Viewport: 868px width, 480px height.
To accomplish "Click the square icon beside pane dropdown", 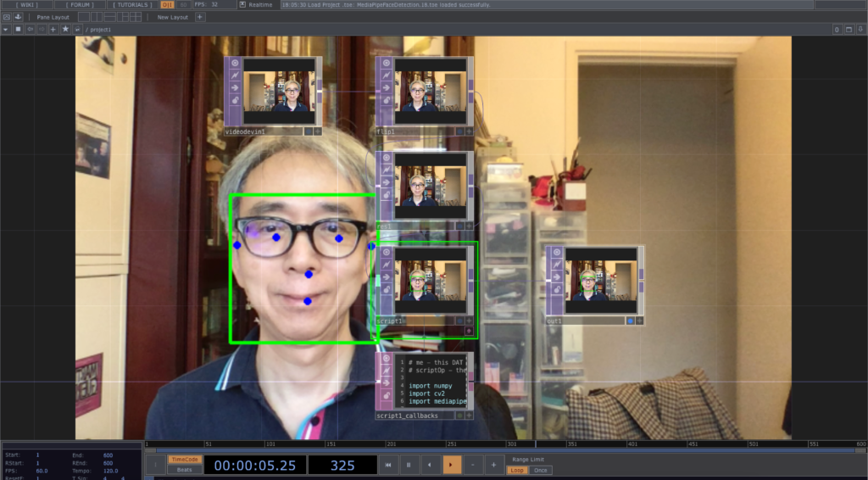I will (18, 30).
